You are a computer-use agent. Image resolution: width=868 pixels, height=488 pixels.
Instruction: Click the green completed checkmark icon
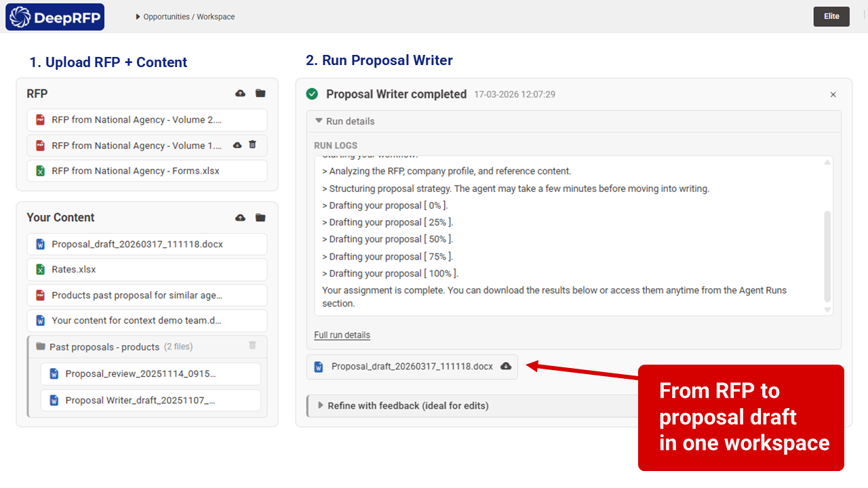pos(312,94)
